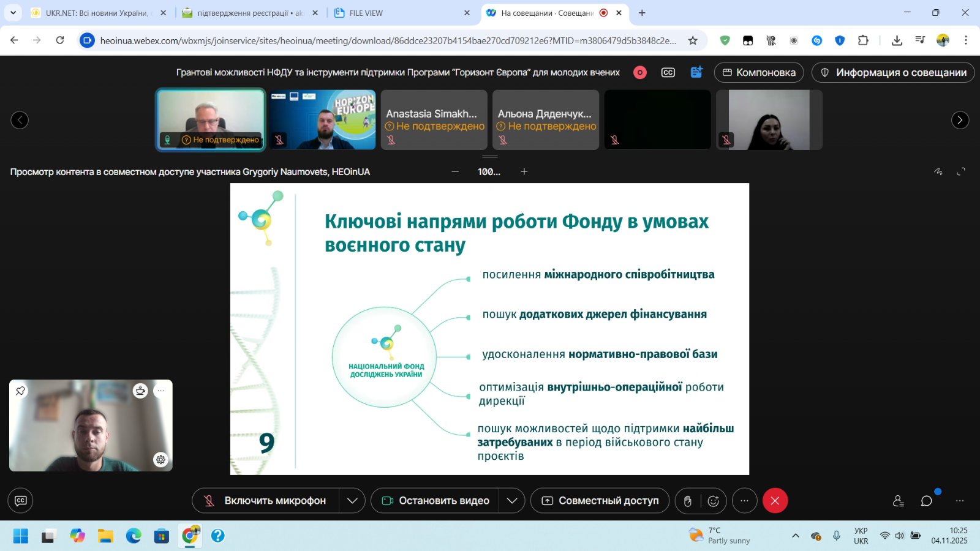Raise hand using the hand icon

click(688, 501)
